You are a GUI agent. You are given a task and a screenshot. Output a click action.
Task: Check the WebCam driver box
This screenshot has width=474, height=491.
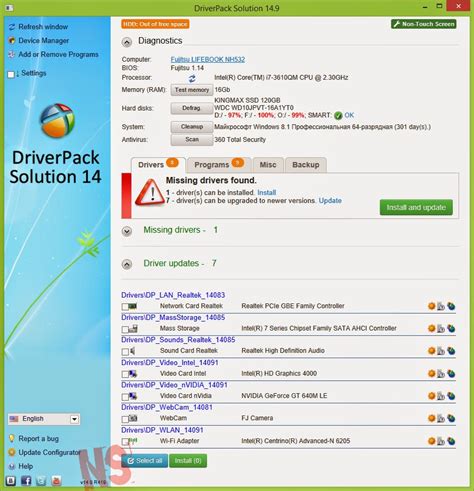[125, 419]
